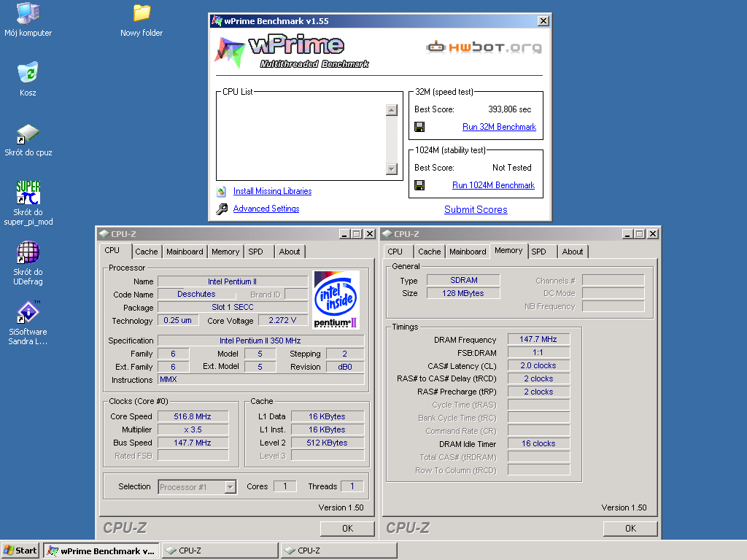Click the Install Missing Libraries icon
Viewport: 747px width, 560px height.
[x=221, y=192]
